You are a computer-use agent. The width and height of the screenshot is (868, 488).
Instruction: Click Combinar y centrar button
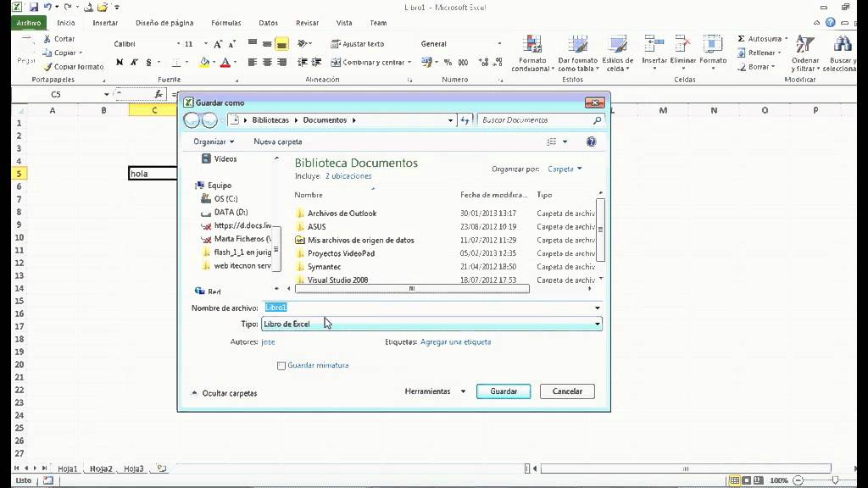point(369,63)
